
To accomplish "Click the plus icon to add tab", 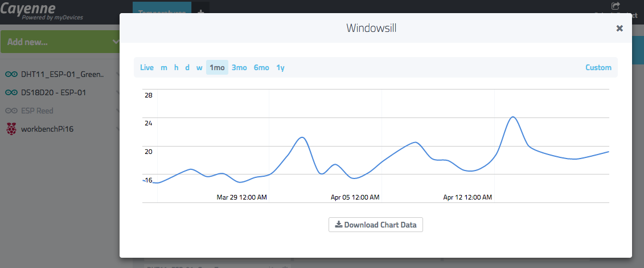I will tap(200, 13).
